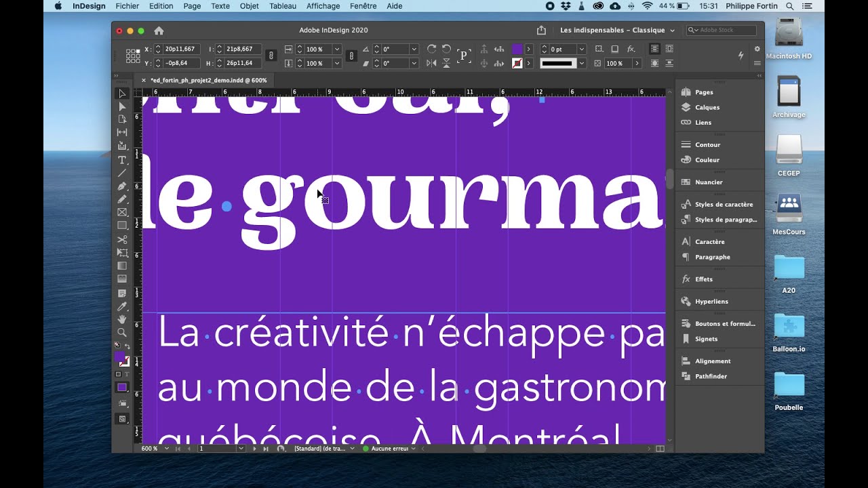Viewport: 868px width, 488px height.
Task: Click the reference point locator grid
Action: point(133,56)
